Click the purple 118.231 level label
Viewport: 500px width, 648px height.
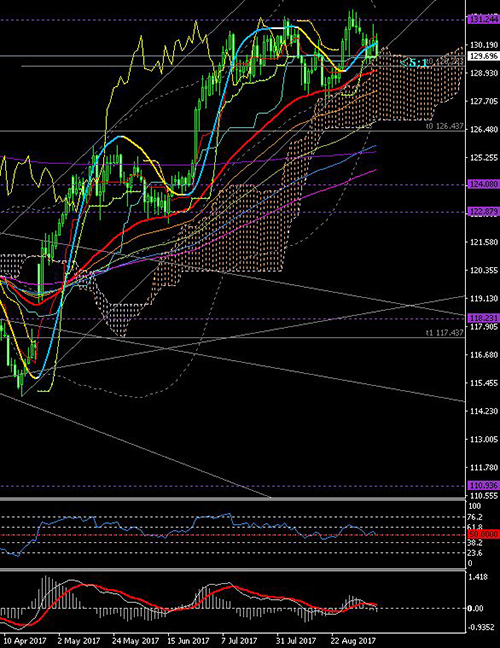pos(483,318)
